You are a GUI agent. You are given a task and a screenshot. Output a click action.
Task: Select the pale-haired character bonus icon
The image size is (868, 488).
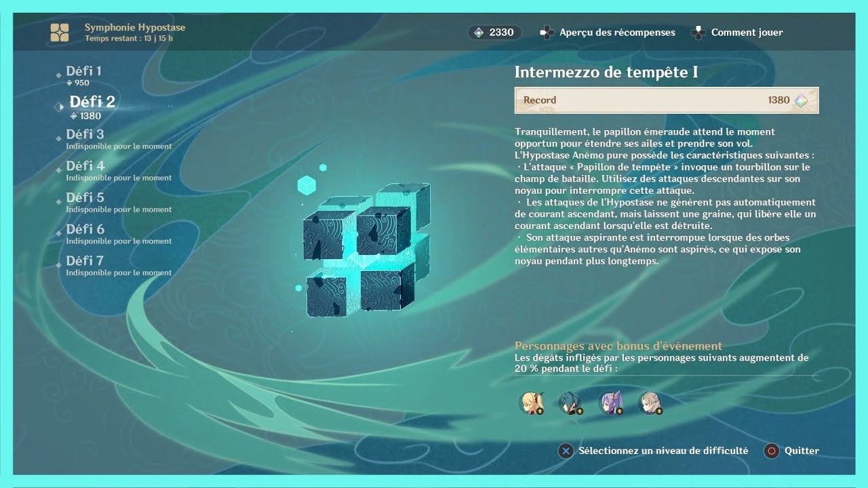650,403
